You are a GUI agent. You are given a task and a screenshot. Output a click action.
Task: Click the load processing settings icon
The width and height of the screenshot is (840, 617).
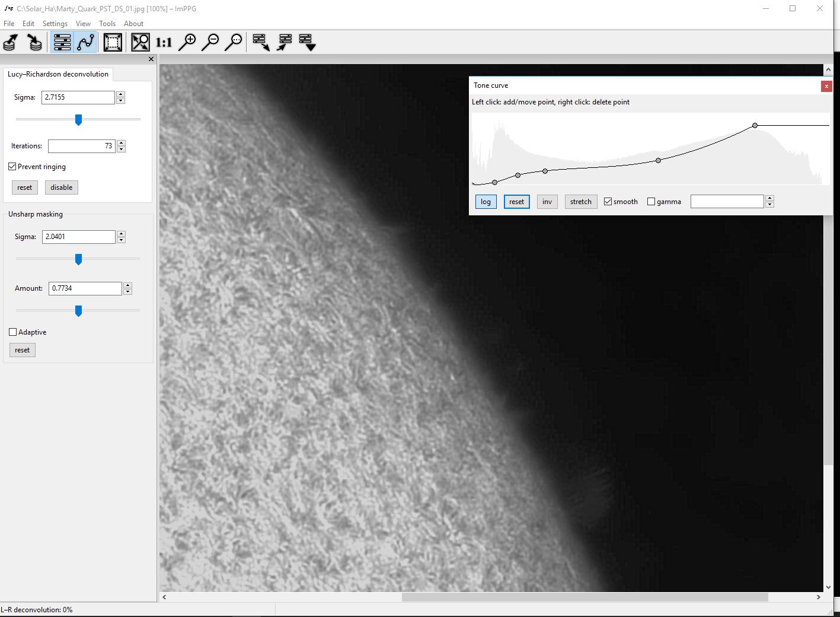285,42
